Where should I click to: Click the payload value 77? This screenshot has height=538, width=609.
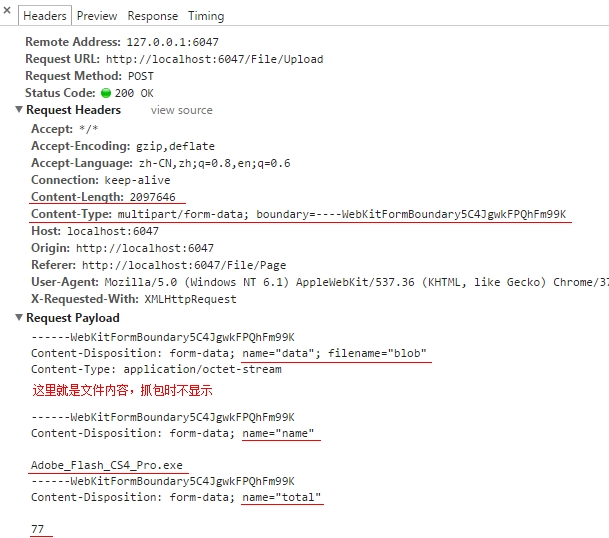click(x=38, y=529)
